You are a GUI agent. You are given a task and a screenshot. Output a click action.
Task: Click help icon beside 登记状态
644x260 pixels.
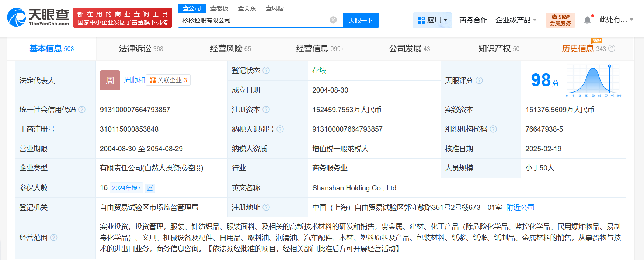pyautogui.click(x=266, y=70)
